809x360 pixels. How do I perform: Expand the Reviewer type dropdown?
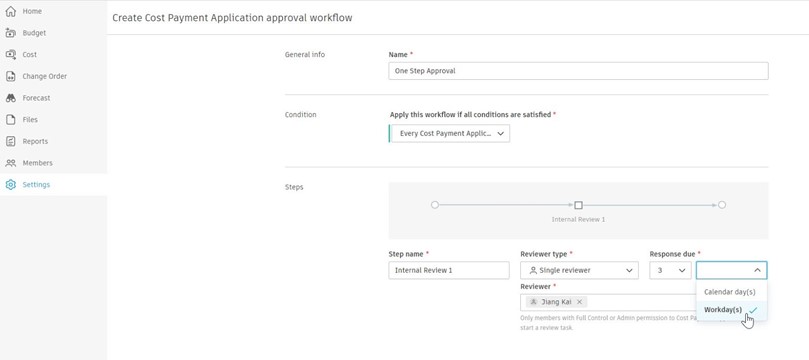[x=579, y=270]
